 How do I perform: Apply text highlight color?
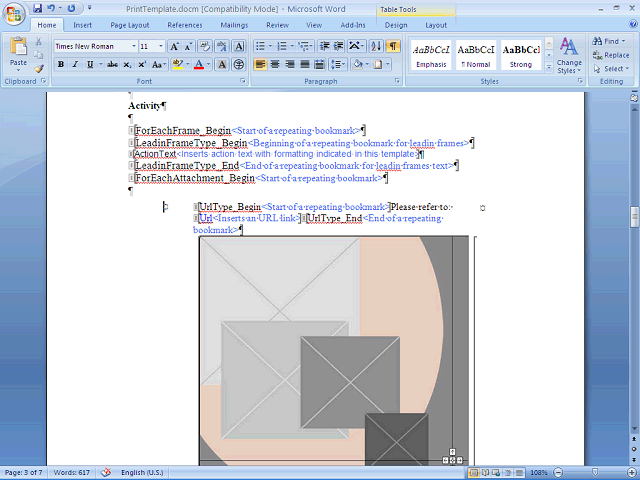178,64
